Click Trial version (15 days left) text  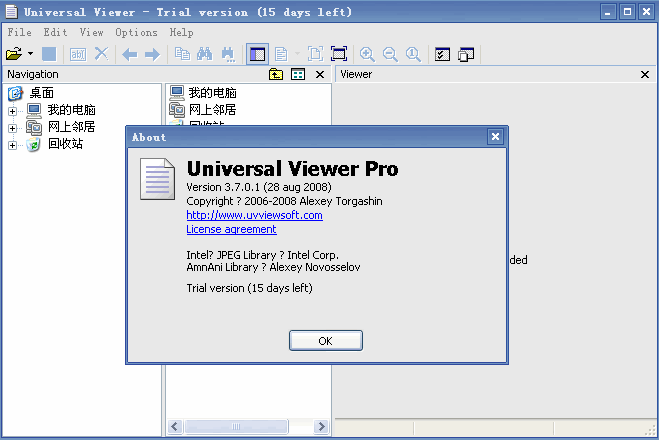[x=250, y=288]
